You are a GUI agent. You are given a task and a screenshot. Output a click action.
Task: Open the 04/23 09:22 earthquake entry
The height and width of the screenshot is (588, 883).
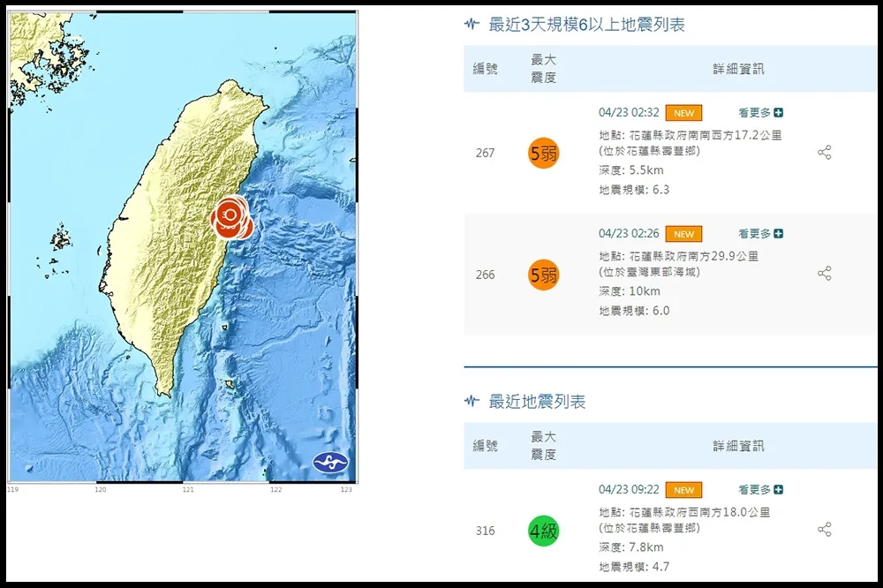click(629, 489)
